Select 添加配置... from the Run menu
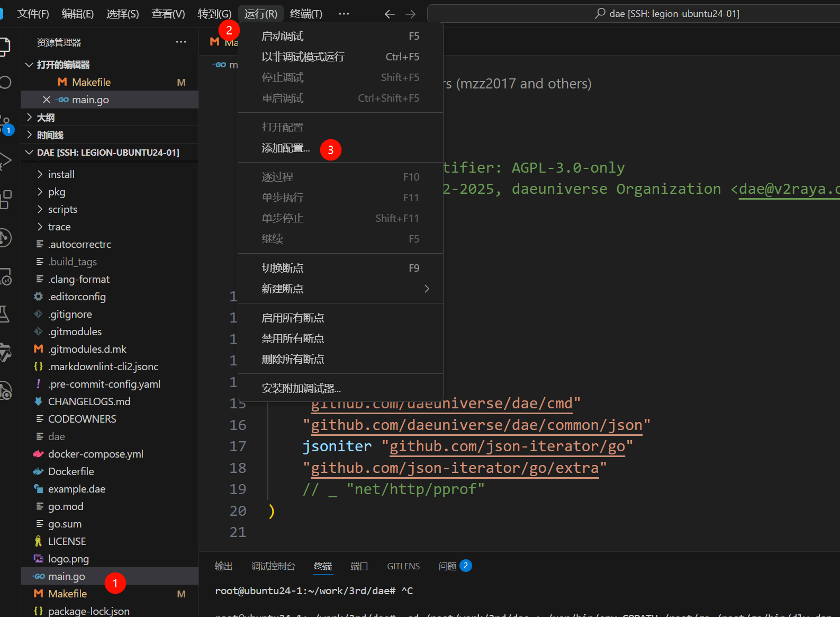Viewport: 840px width, 617px height. pyautogui.click(x=286, y=148)
